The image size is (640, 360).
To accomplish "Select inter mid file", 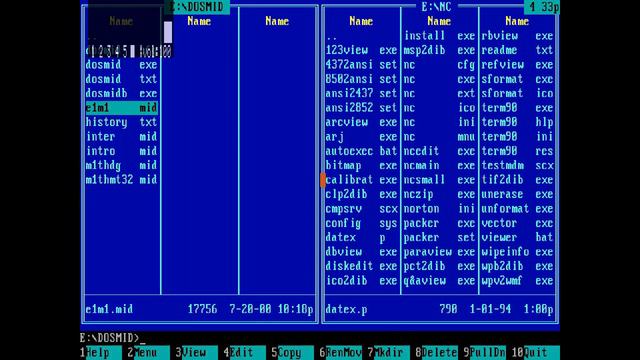I will tap(122, 136).
